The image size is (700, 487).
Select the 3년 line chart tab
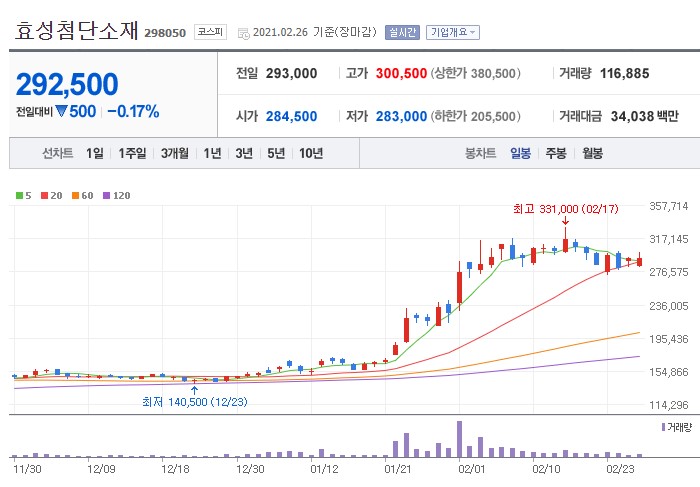point(244,154)
